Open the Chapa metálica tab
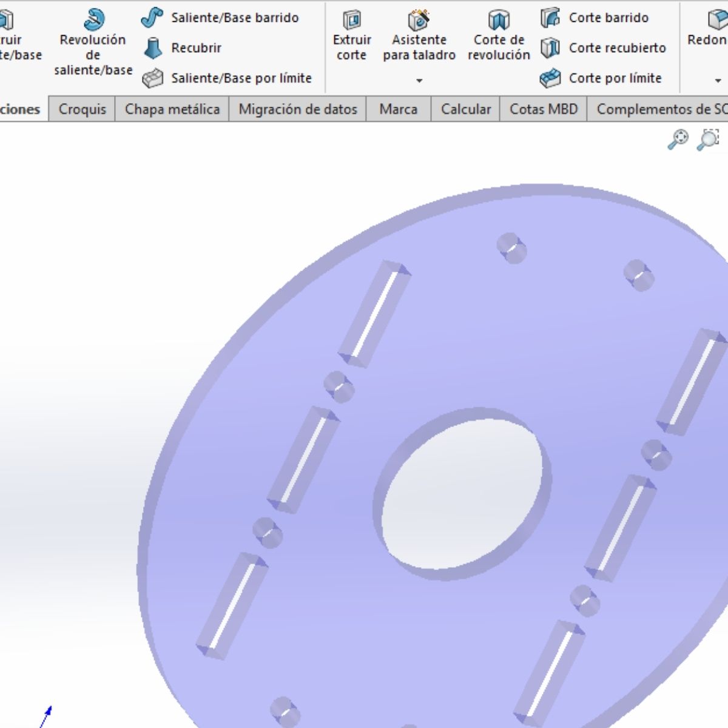 (172, 109)
